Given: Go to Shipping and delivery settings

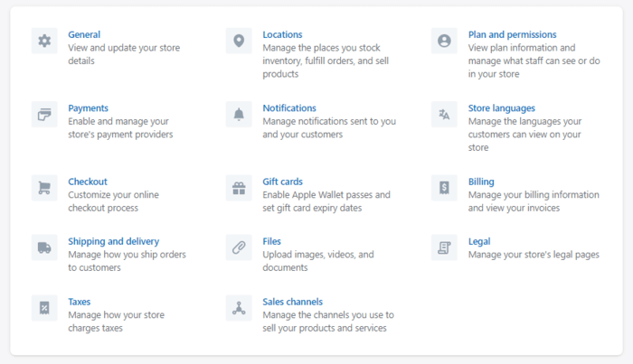Looking at the screenshot, I should [113, 241].
